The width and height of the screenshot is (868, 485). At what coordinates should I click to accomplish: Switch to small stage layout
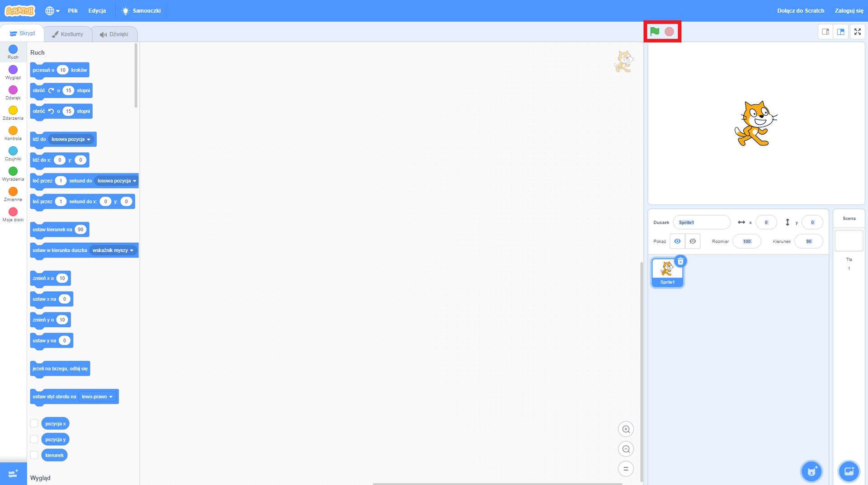[x=826, y=32]
